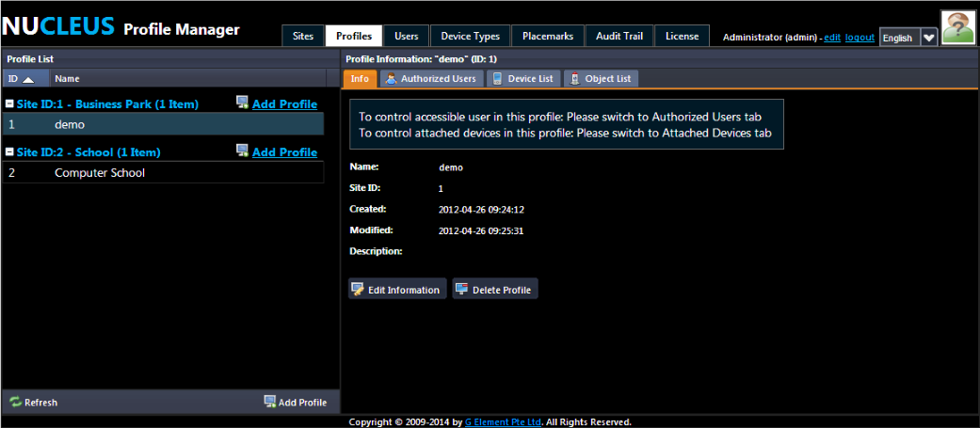Click the Refresh button
The height and width of the screenshot is (428, 980).
point(34,403)
